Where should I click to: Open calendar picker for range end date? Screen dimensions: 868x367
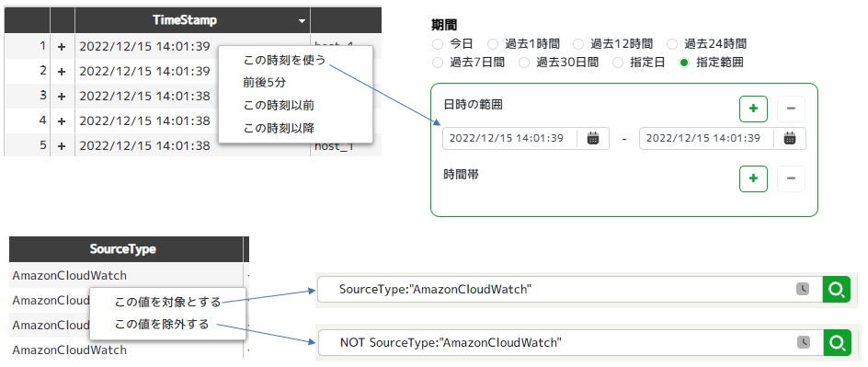(790, 138)
